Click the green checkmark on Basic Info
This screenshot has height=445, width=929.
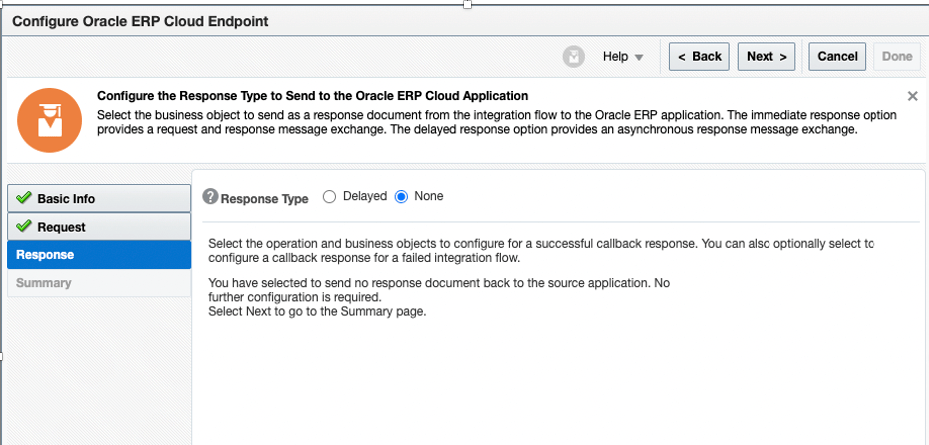[24, 199]
